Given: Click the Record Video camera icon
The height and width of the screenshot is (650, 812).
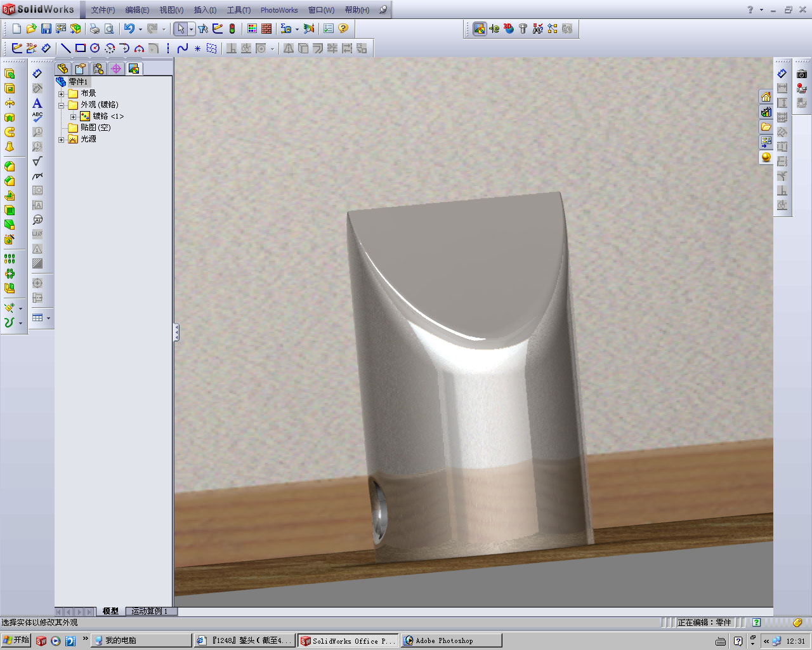Looking at the screenshot, I should click(802, 88).
